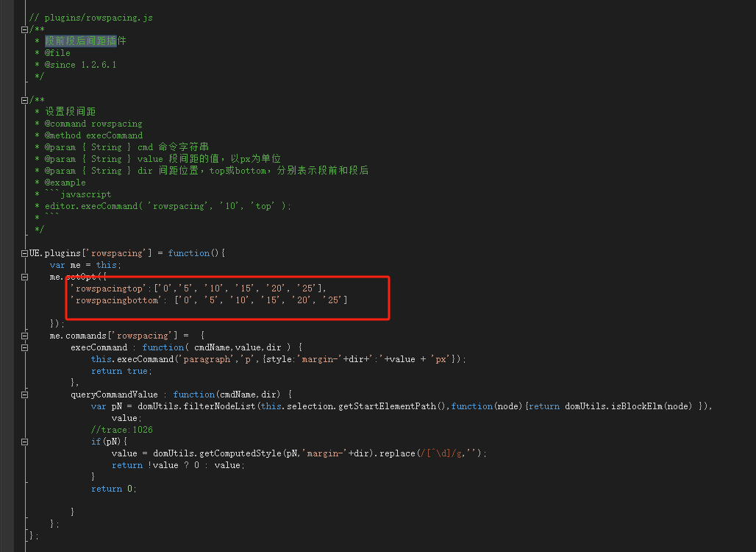Click the return 0; statement
The height and width of the screenshot is (552, 756).
(114, 489)
